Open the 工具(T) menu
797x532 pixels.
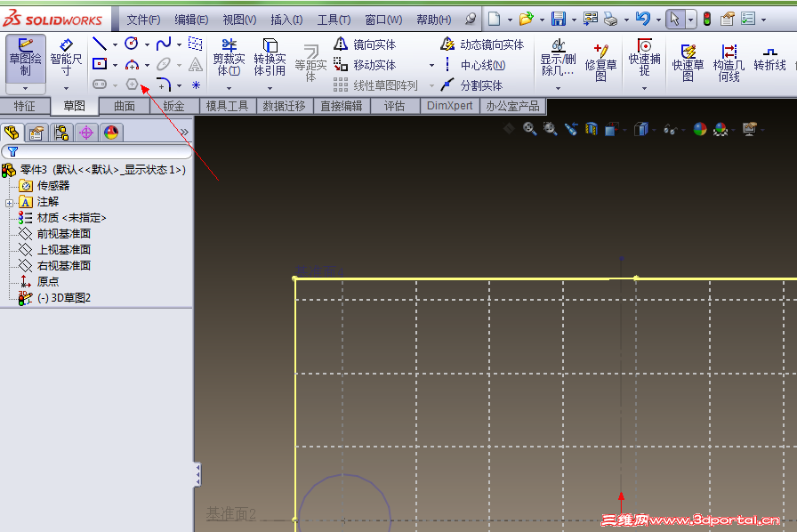[334, 20]
